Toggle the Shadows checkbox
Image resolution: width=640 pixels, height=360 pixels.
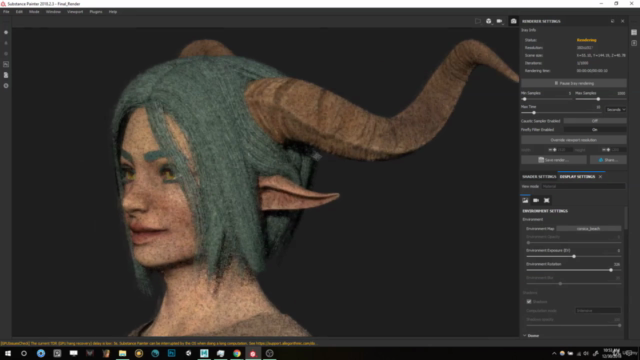[x=529, y=302]
